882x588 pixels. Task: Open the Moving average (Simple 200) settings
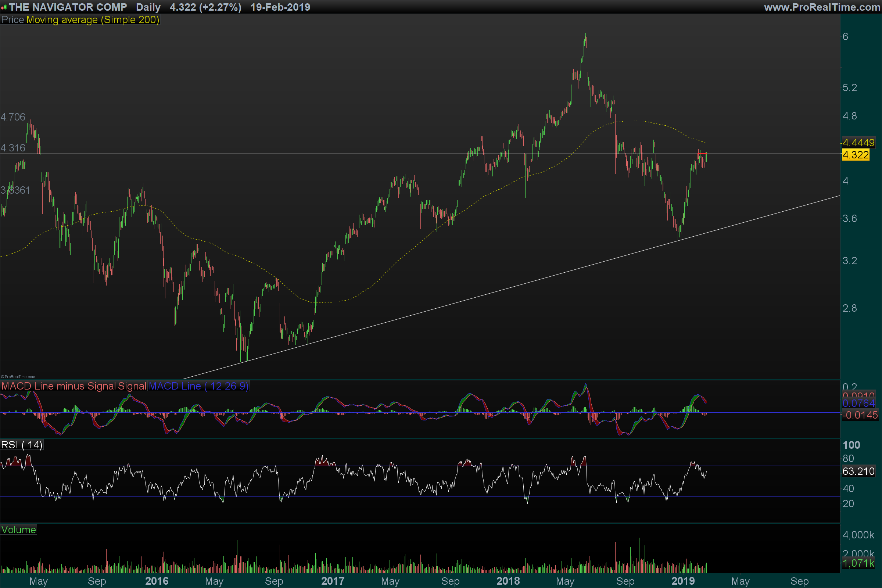93,20
